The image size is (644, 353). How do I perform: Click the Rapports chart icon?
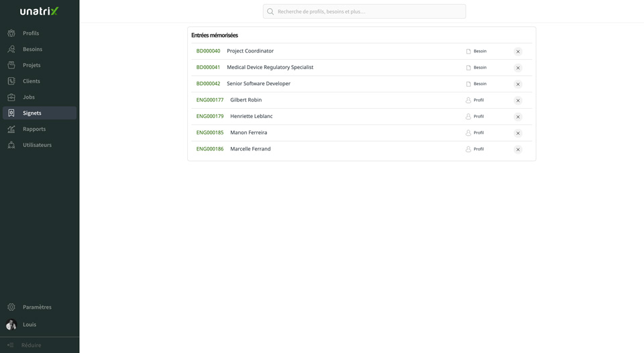tap(11, 129)
